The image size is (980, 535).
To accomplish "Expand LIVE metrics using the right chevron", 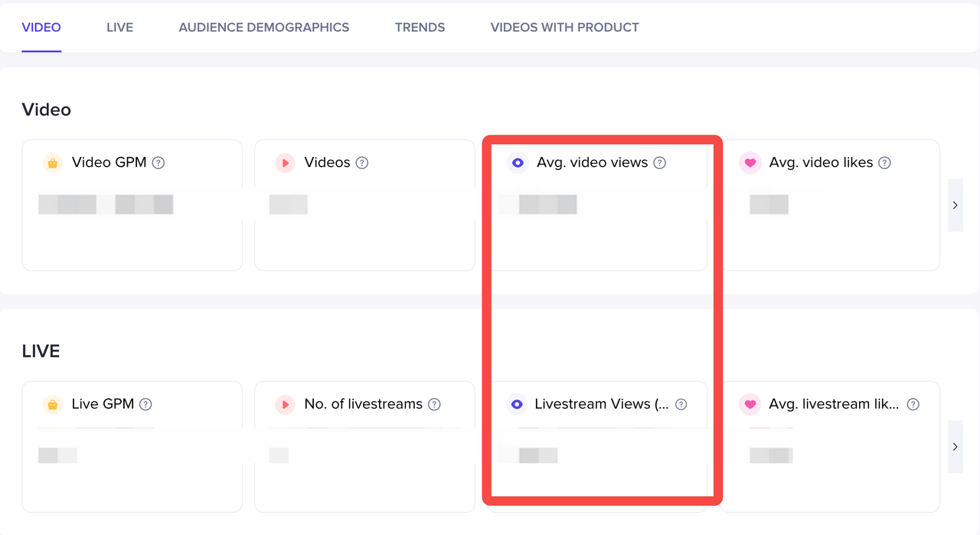I will (x=955, y=446).
